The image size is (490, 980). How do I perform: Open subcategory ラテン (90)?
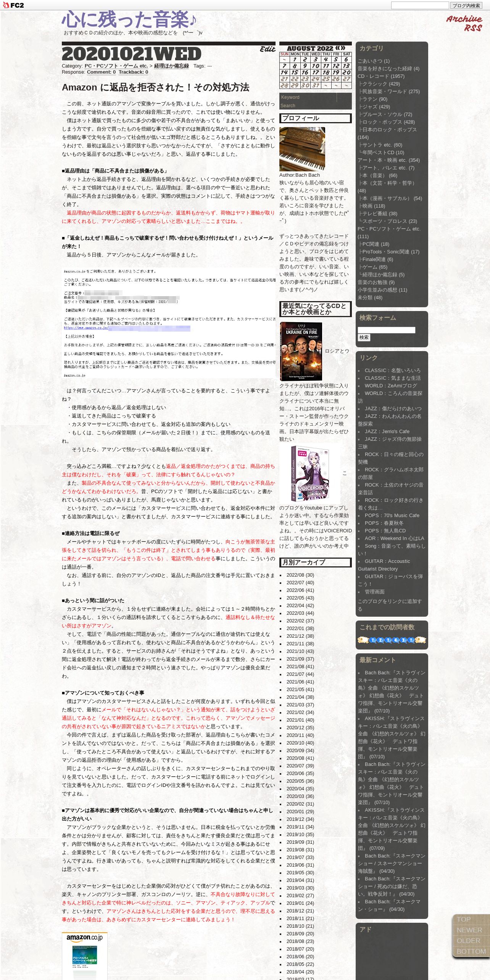point(374,99)
